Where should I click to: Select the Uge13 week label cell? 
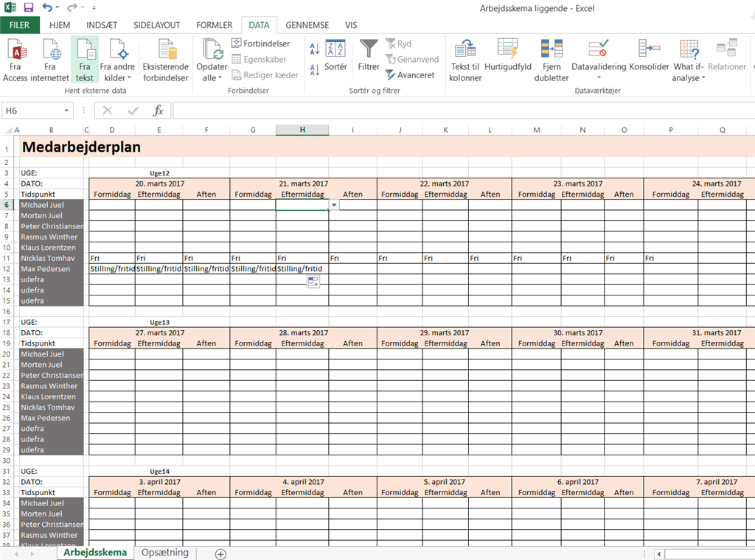coord(159,322)
